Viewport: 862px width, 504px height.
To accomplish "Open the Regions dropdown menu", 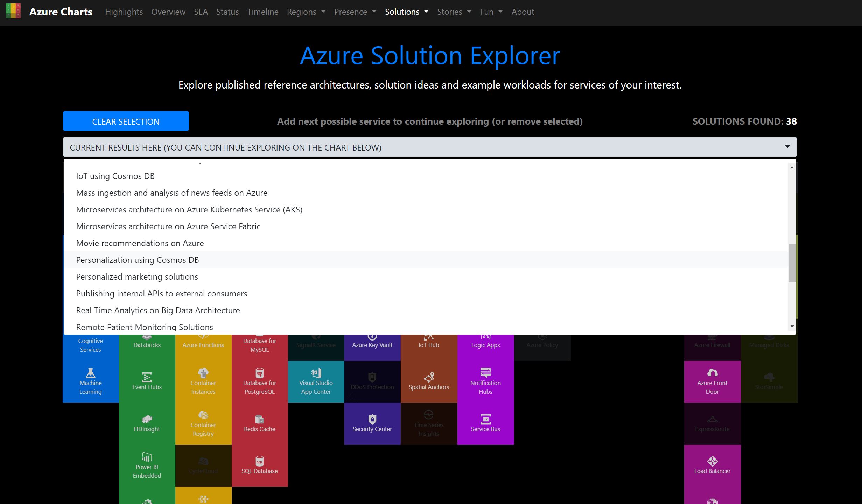I will [x=306, y=12].
